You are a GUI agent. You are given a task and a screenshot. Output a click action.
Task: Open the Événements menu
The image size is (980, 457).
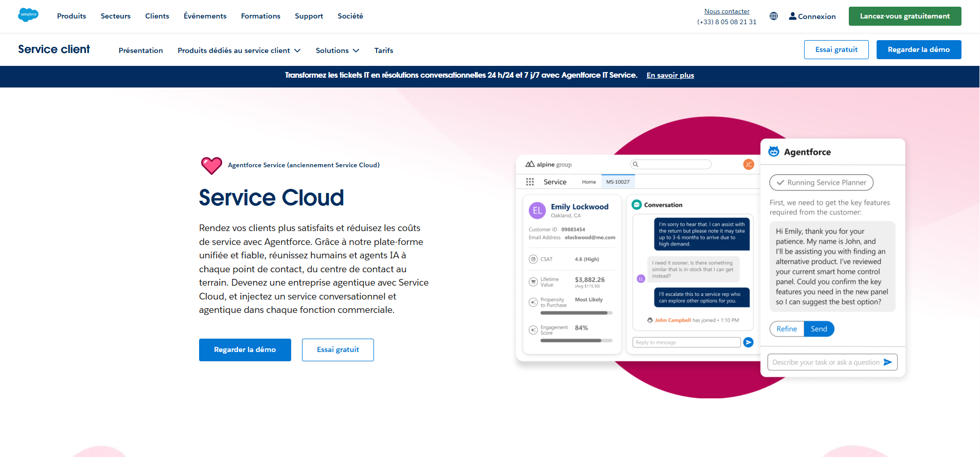205,16
